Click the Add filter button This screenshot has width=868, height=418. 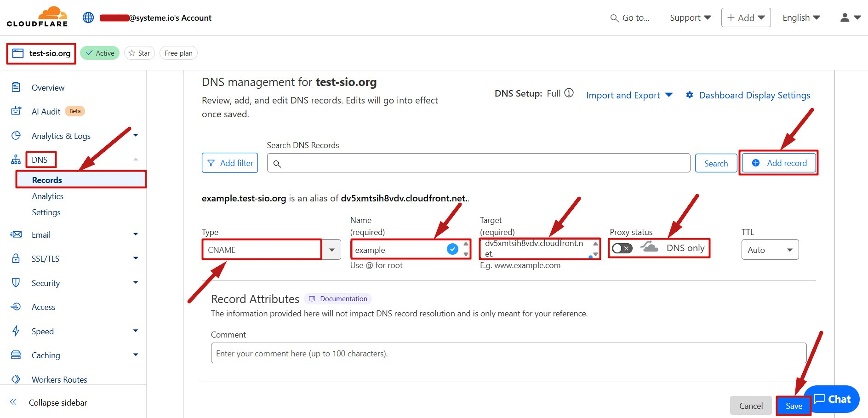pyautogui.click(x=230, y=163)
